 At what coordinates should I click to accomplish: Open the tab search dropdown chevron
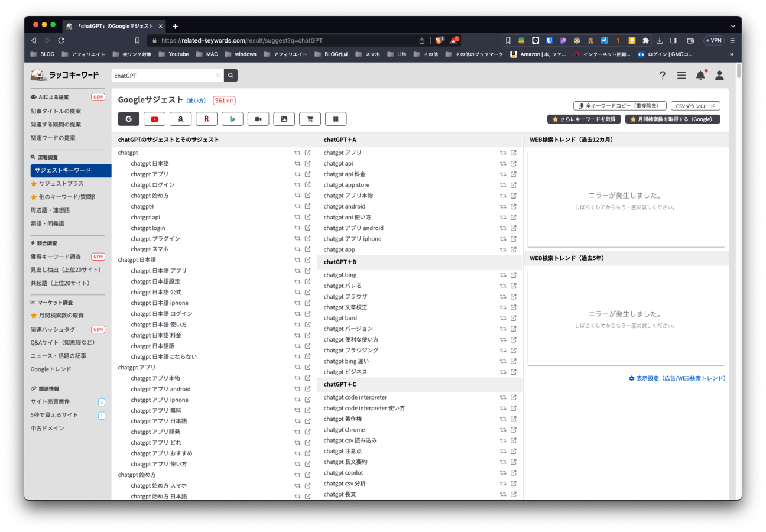click(733, 27)
